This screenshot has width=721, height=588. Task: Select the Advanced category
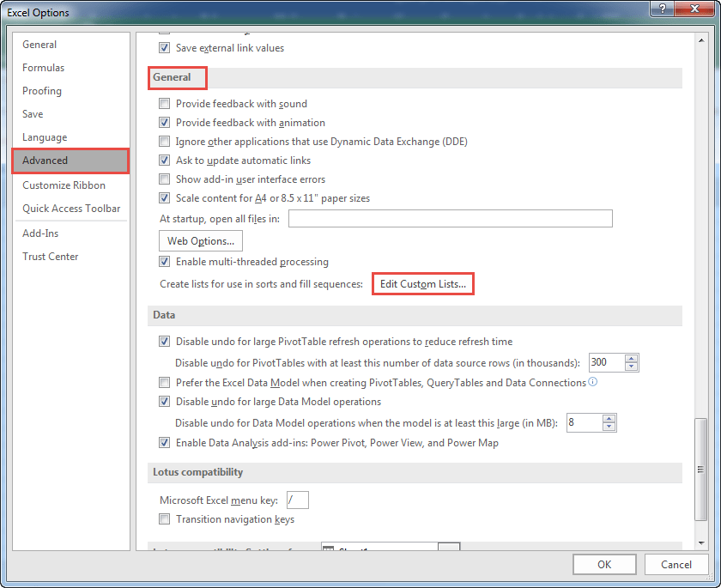click(x=70, y=161)
